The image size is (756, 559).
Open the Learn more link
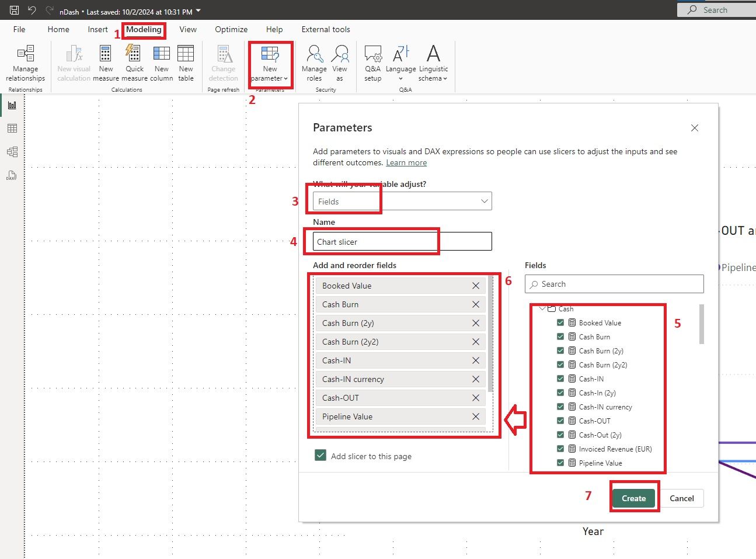coord(406,163)
